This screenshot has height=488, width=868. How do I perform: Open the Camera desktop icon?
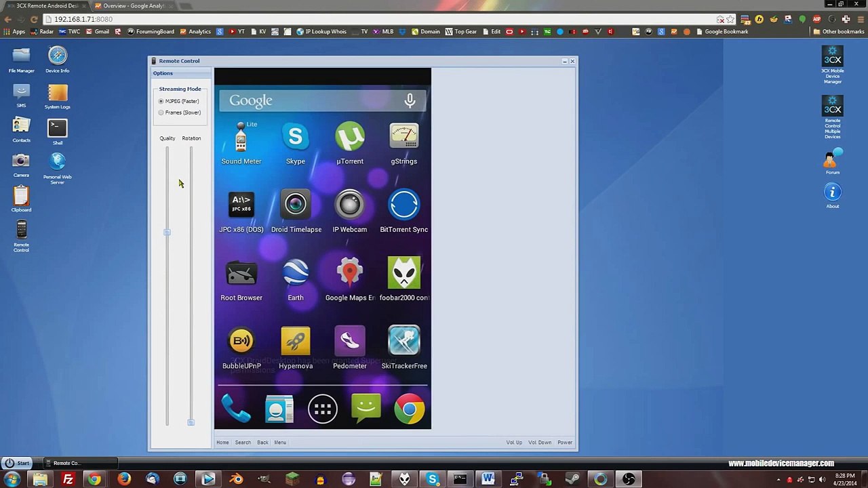coord(21,165)
